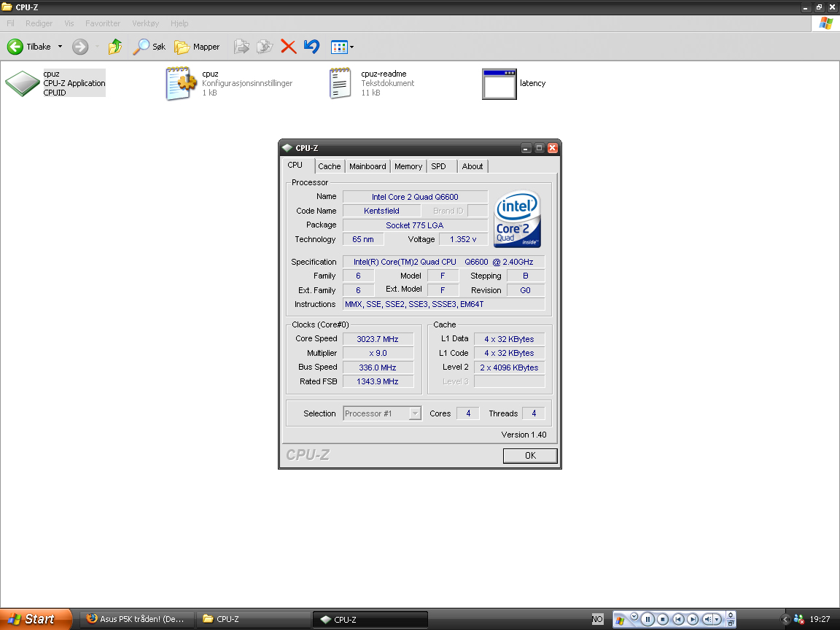The width and height of the screenshot is (840, 630).
Task: Click the Copy To folder icon
Action: coord(265,47)
